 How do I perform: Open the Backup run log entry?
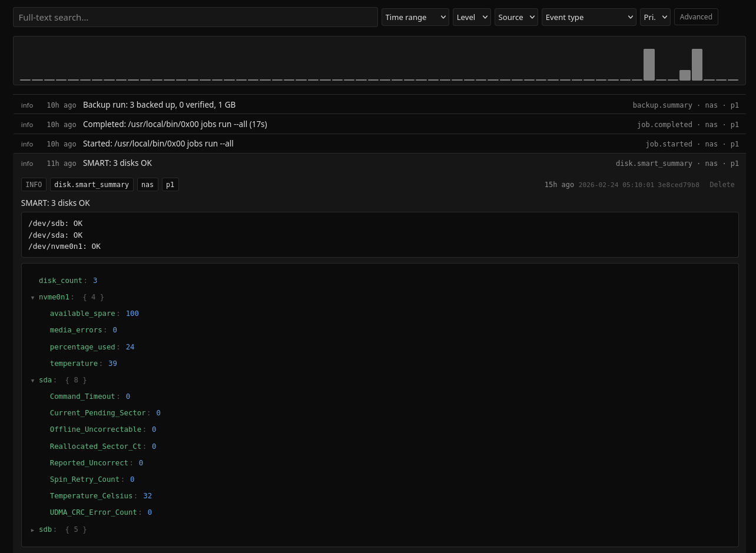(x=159, y=105)
